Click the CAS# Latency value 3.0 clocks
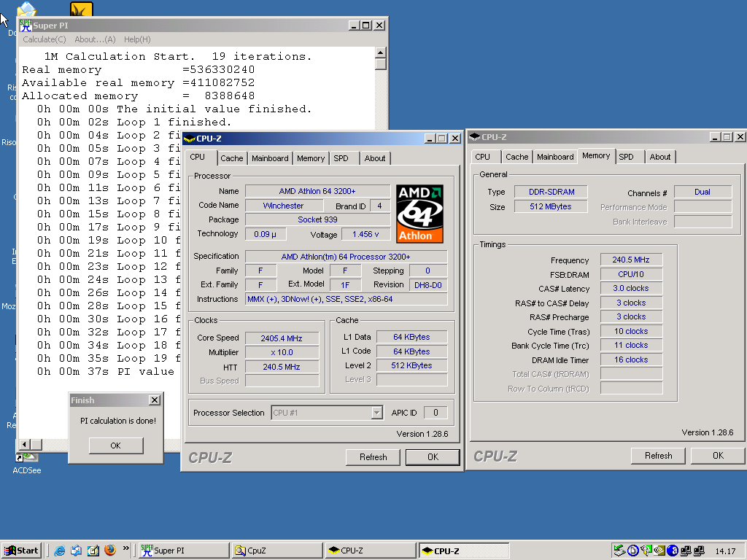This screenshot has height=560, width=747. coord(631,288)
